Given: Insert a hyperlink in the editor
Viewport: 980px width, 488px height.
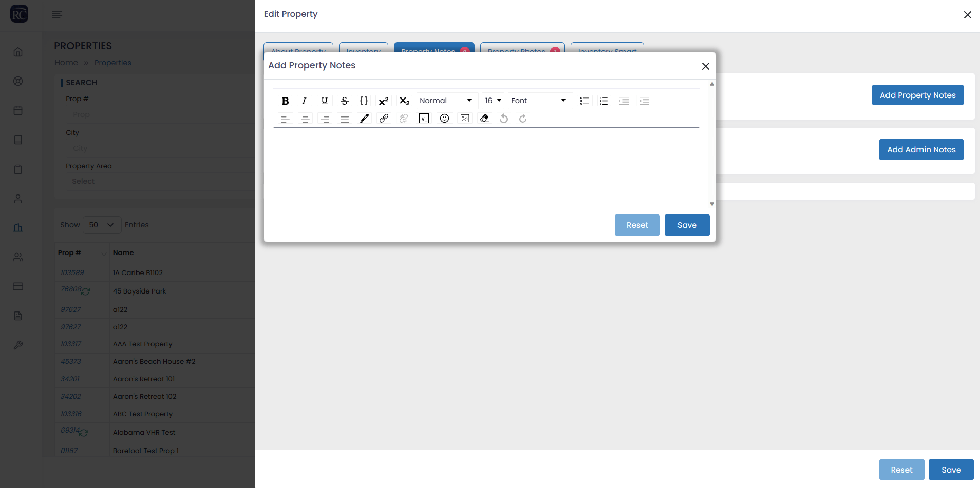Looking at the screenshot, I should pyautogui.click(x=384, y=118).
